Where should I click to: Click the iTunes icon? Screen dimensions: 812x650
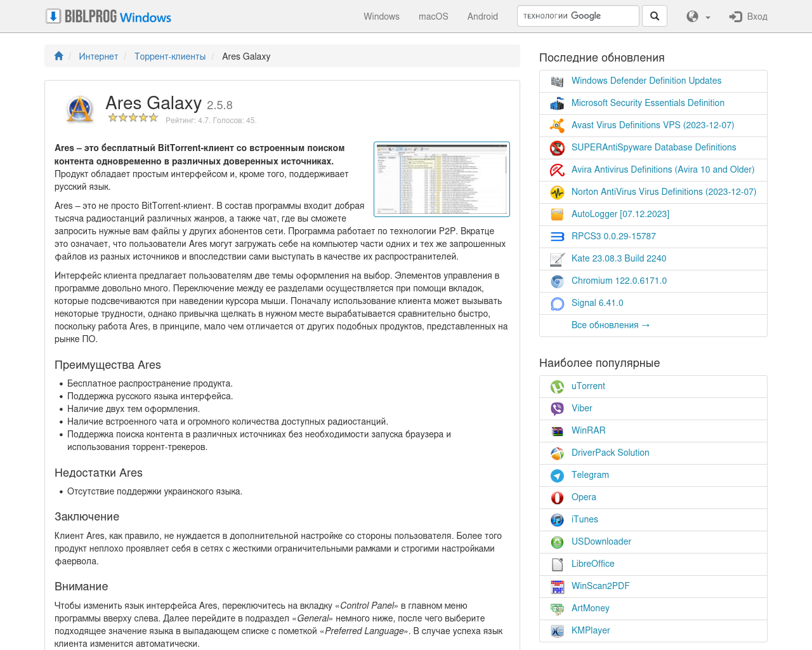(557, 520)
